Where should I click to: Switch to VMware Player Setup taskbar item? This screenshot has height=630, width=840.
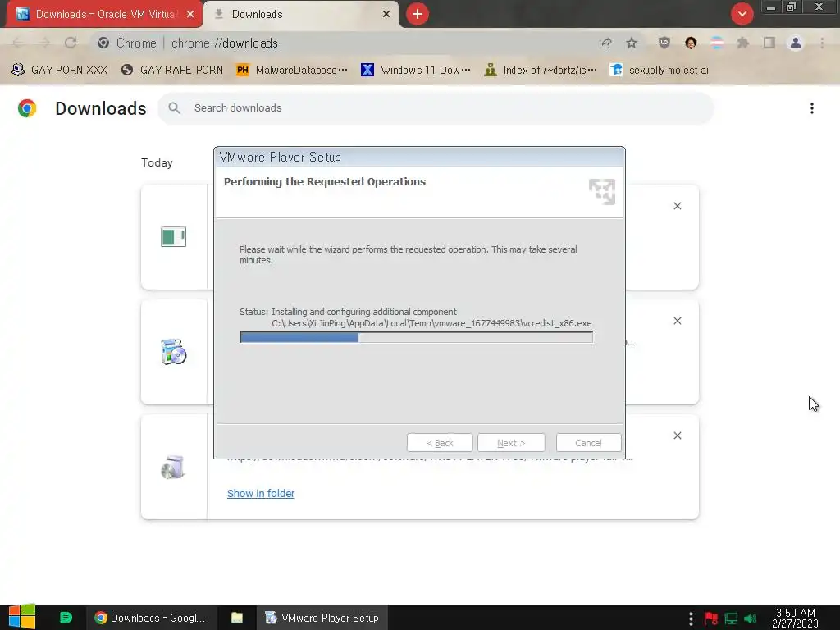(x=322, y=618)
